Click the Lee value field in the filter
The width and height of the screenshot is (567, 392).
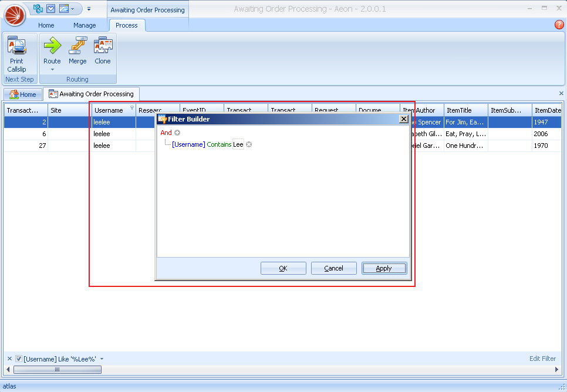(x=238, y=145)
